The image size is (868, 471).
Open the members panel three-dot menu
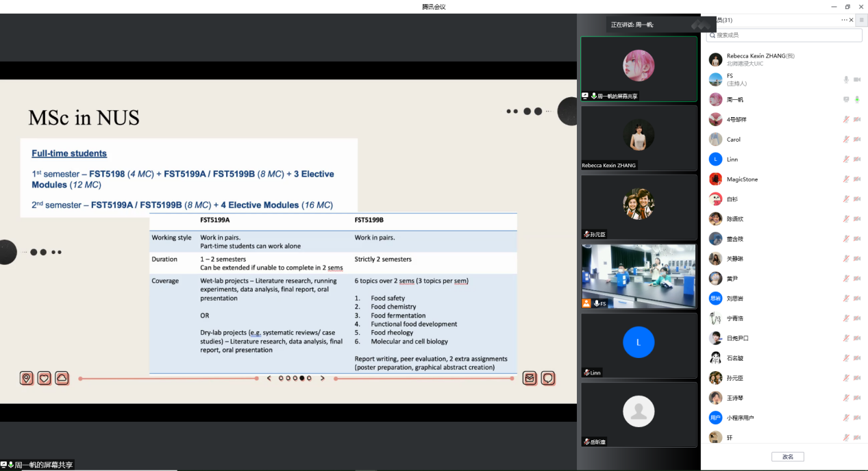point(845,21)
